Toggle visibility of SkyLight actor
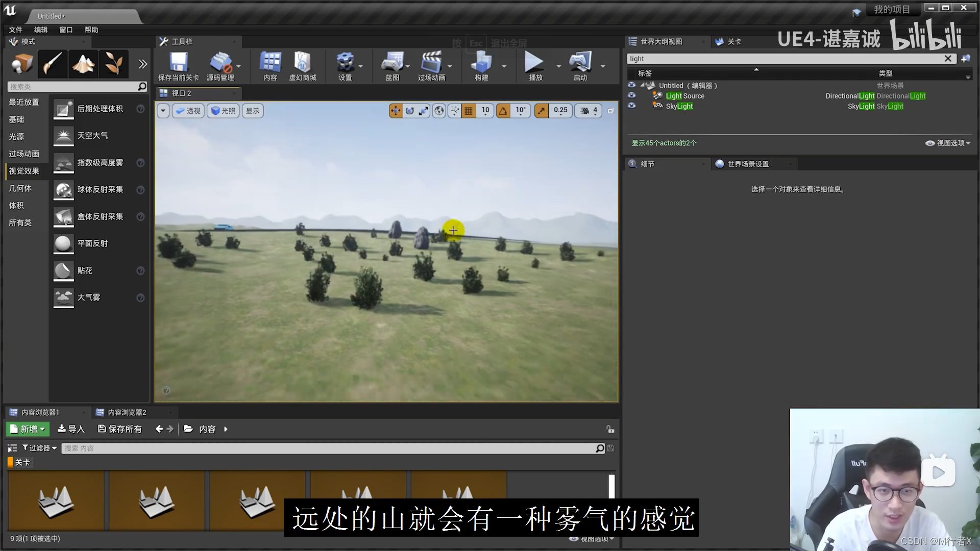Image resolution: width=980 pixels, height=551 pixels. point(632,106)
